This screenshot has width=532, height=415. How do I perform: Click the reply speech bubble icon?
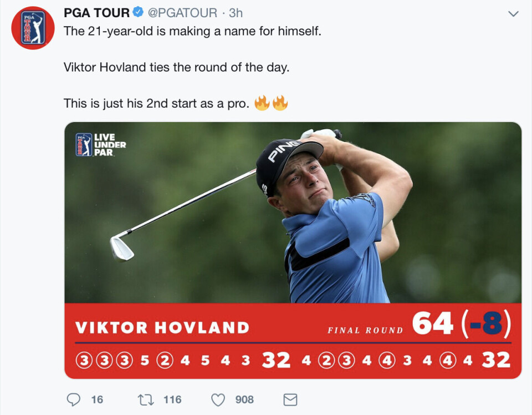click(73, 399)
